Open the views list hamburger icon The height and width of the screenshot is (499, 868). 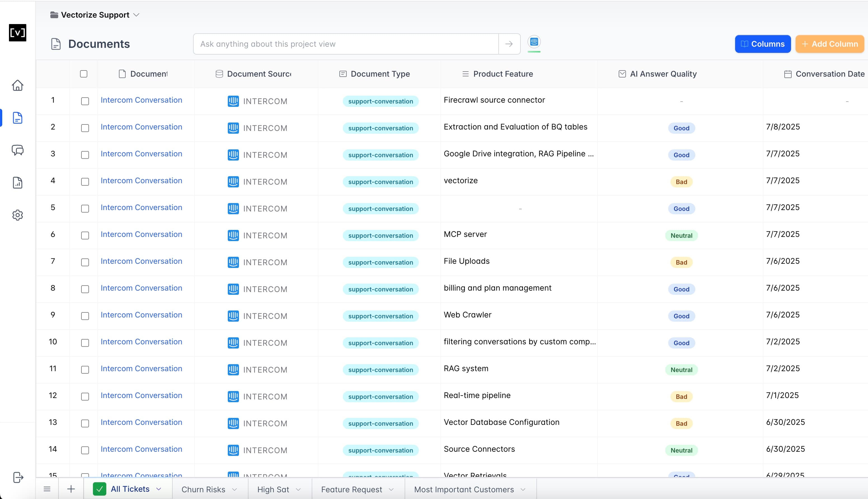(47, 489)
